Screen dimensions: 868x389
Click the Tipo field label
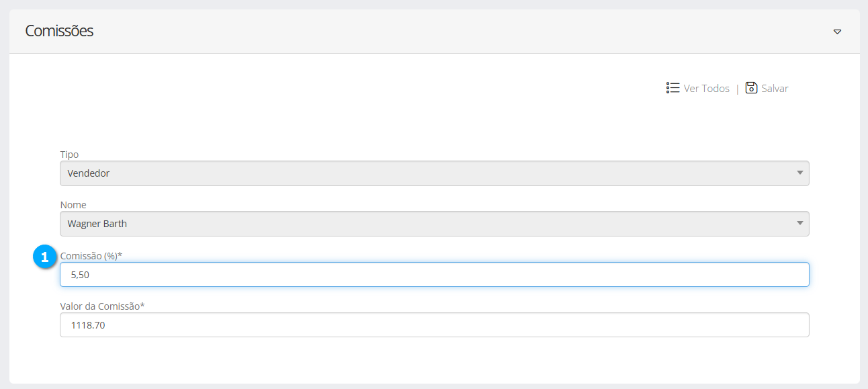coord(69,155)
